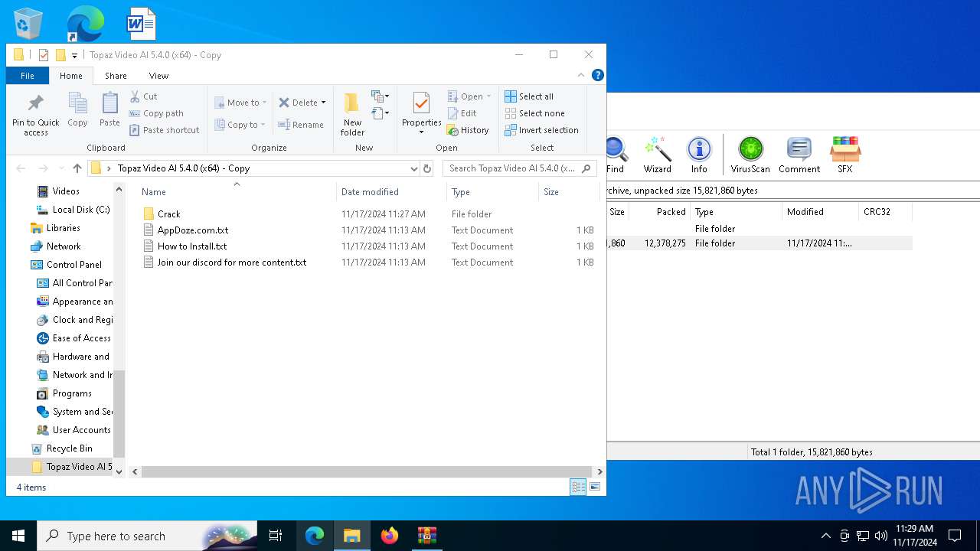This screenshot has height=551, width=980.
Task: Click Select all
Action: point(529,96)
